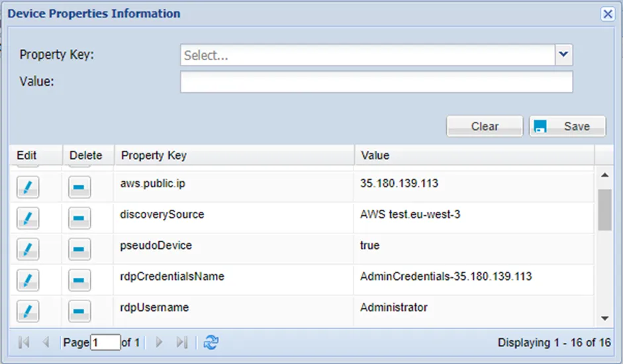623x364 pixels.
Task: Click the grid scroll up arrow
Action: [x=604, y=175]
